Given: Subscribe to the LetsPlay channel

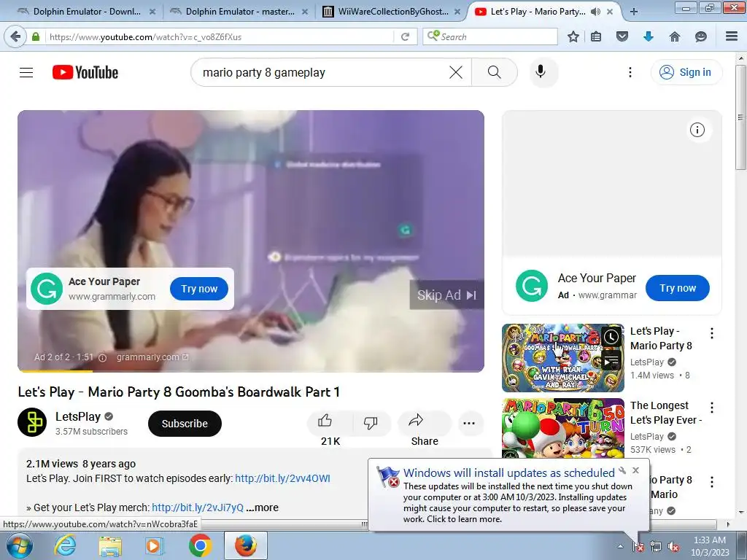Looking at the screenshot, I should pos(185,424).
